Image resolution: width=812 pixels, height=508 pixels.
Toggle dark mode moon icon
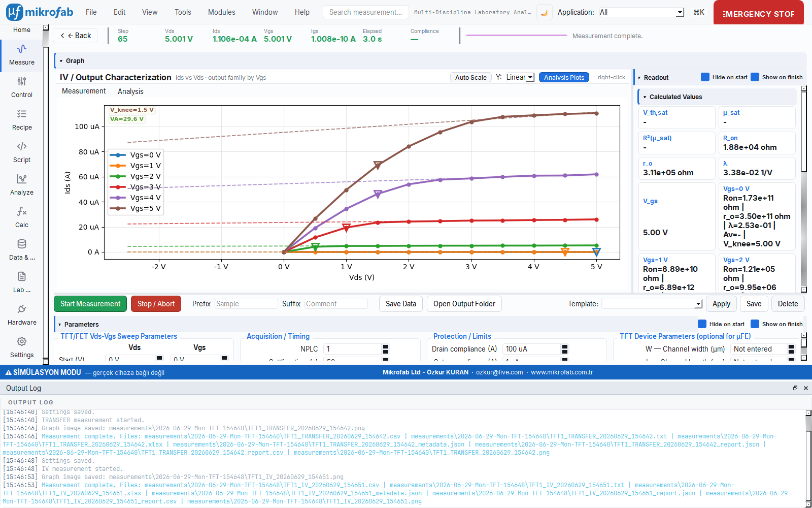(x=545, y=13)
